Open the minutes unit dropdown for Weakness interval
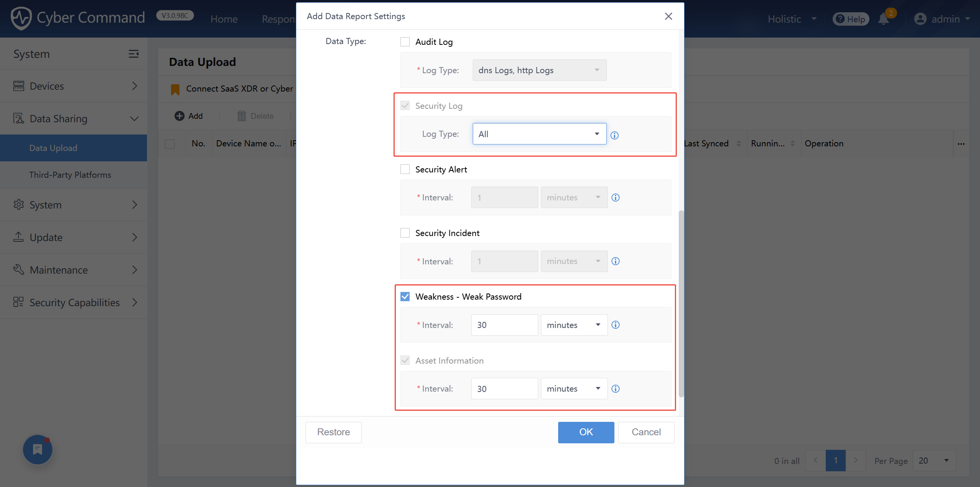Screen dimensions: 980x487 pyautogui.click(x=573, y=325)
